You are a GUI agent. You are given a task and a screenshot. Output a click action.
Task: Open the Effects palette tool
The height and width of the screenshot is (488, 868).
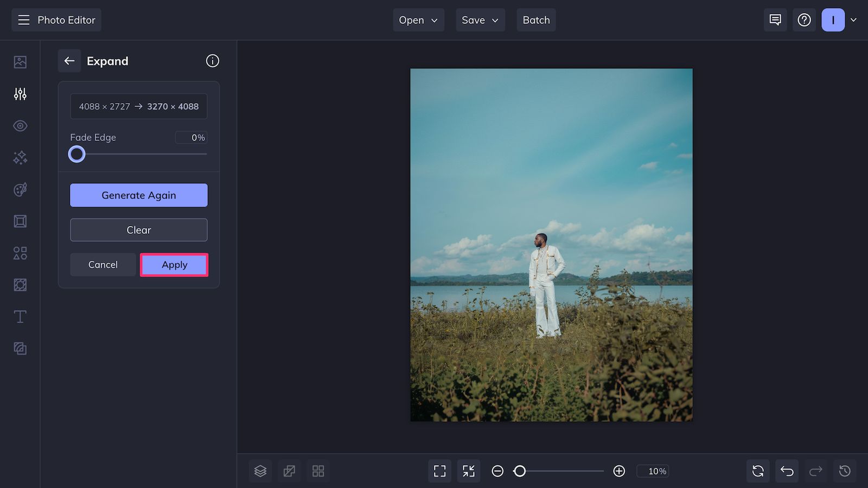click(x=20, y=189)
